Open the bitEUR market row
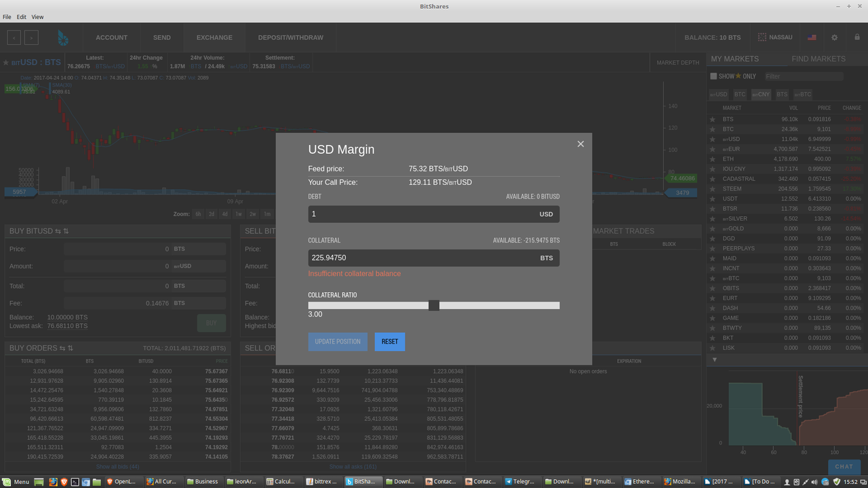This screenshot has width=868, height=488. click(787, 149)
